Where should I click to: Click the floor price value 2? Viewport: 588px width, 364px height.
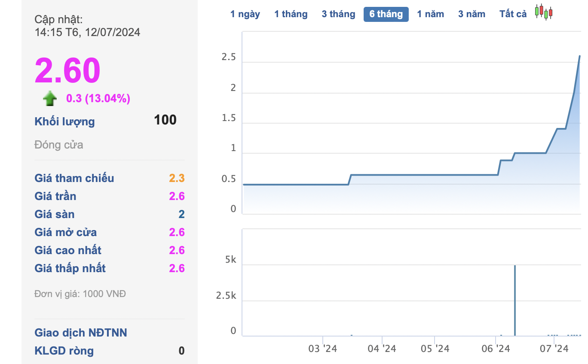click(x=181, y=214)
